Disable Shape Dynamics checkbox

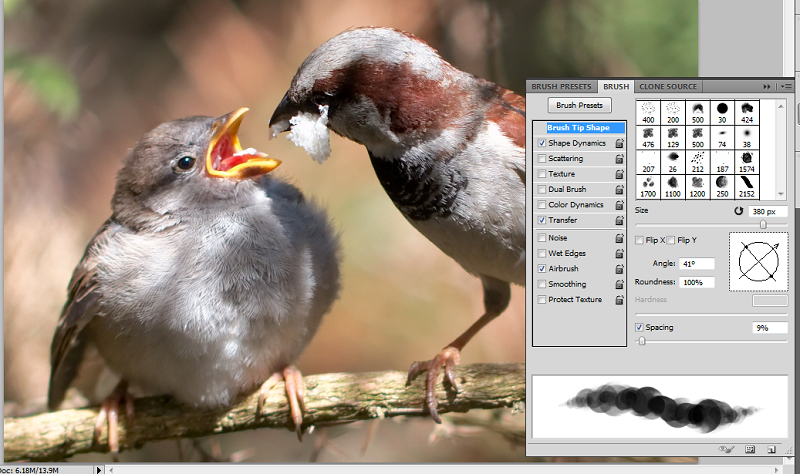[542, 143]
